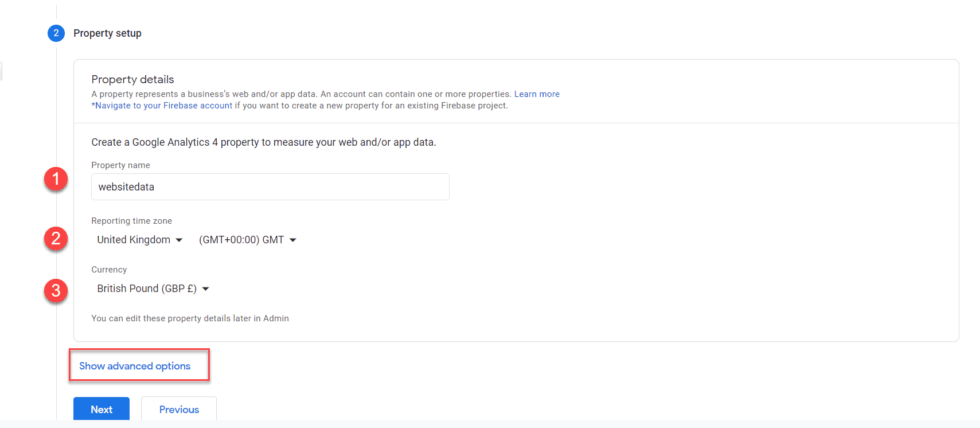Click the Reporting time zone label
The image size is (980, 428).
point(132,221)
